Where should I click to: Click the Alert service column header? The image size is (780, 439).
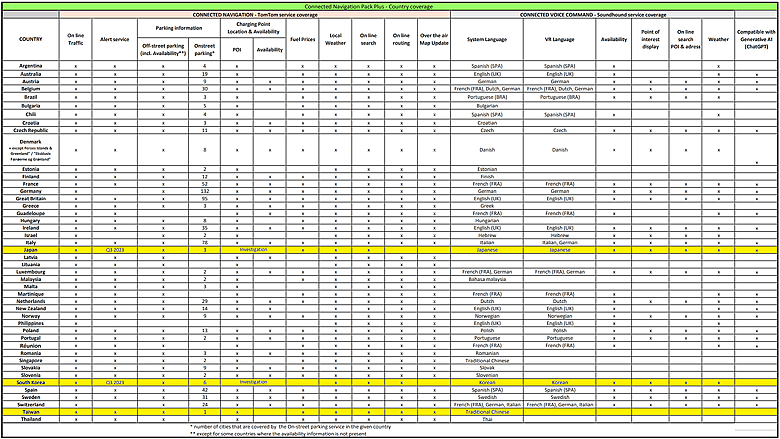115,39
